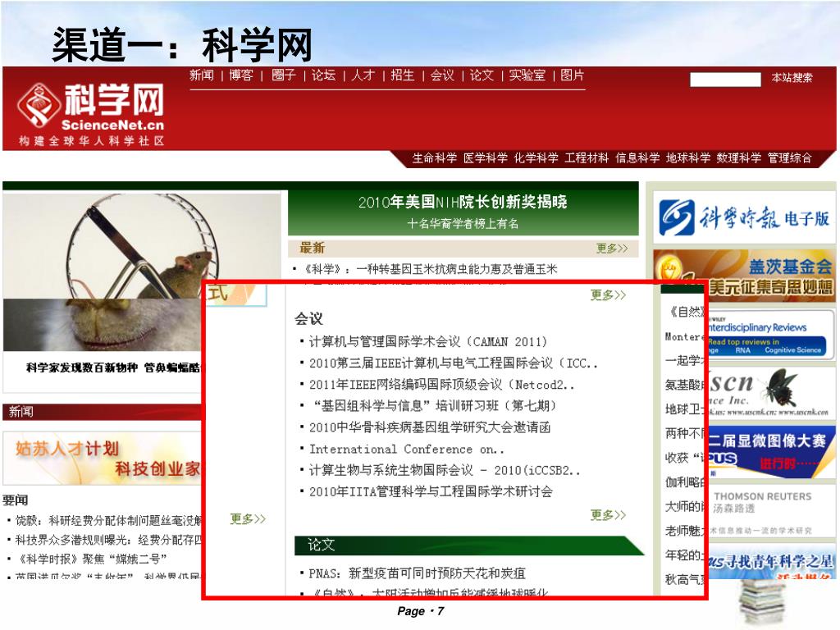This screenshot has width=840, height=630.
Task: Select the 管理综合 category
Action: [790, 158]
